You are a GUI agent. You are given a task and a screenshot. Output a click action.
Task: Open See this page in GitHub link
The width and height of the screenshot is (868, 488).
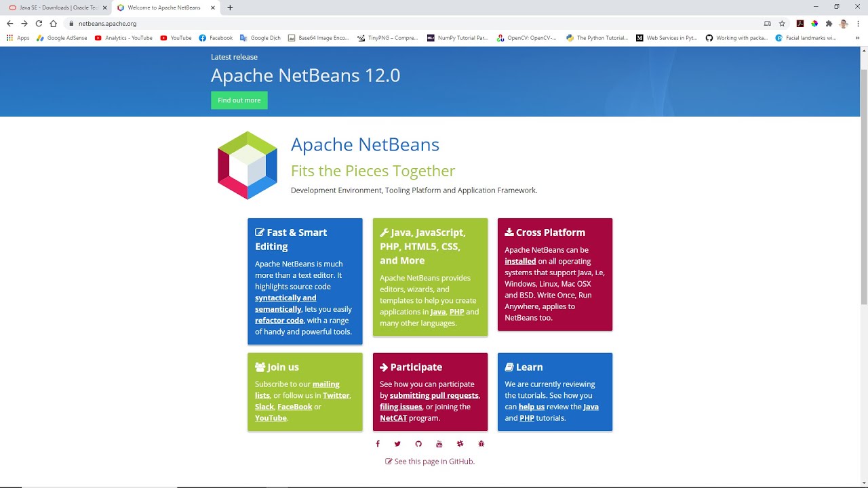click(430, 462)
